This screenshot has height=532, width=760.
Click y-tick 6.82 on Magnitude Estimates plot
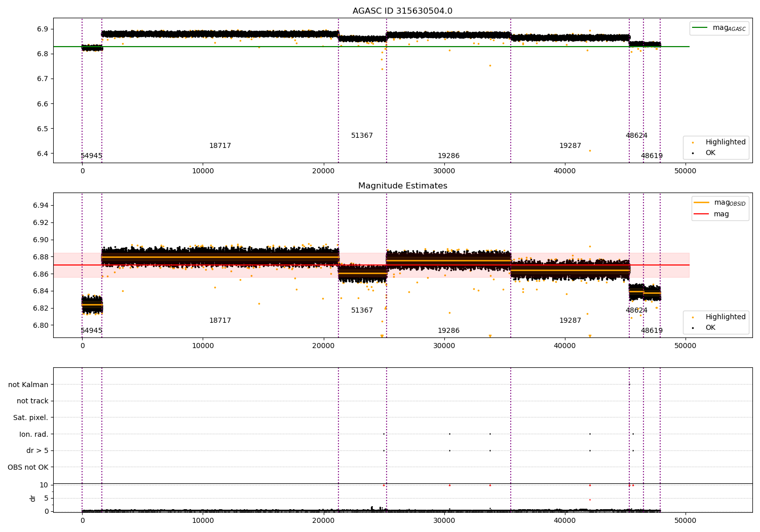pyautogui.click(x=41, y=308)
